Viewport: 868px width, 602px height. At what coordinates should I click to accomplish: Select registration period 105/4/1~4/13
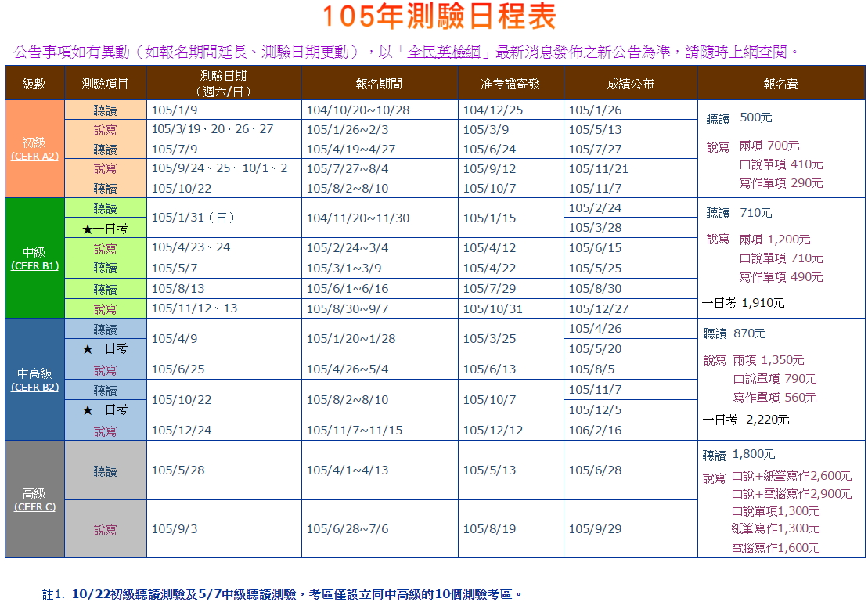(348, 470)
